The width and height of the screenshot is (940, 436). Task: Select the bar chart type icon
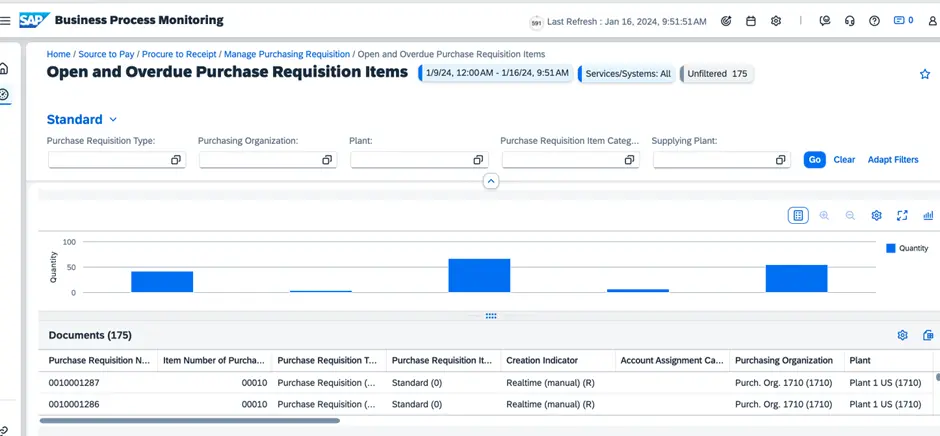click(x=928, y=216)
